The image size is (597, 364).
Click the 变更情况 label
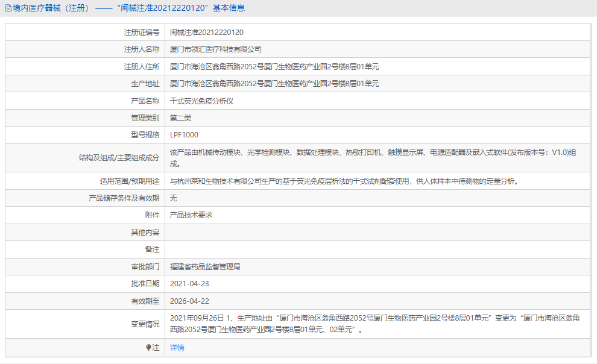point(145,324)
